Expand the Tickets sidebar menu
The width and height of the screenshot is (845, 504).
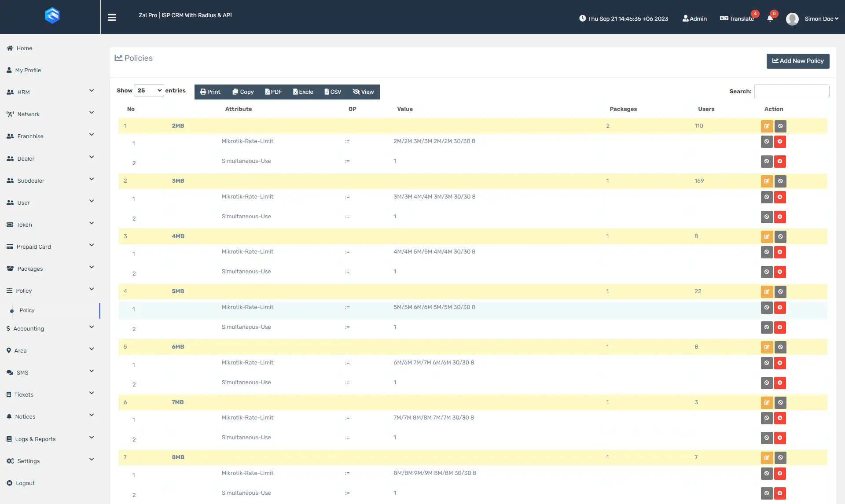point(50,394)
